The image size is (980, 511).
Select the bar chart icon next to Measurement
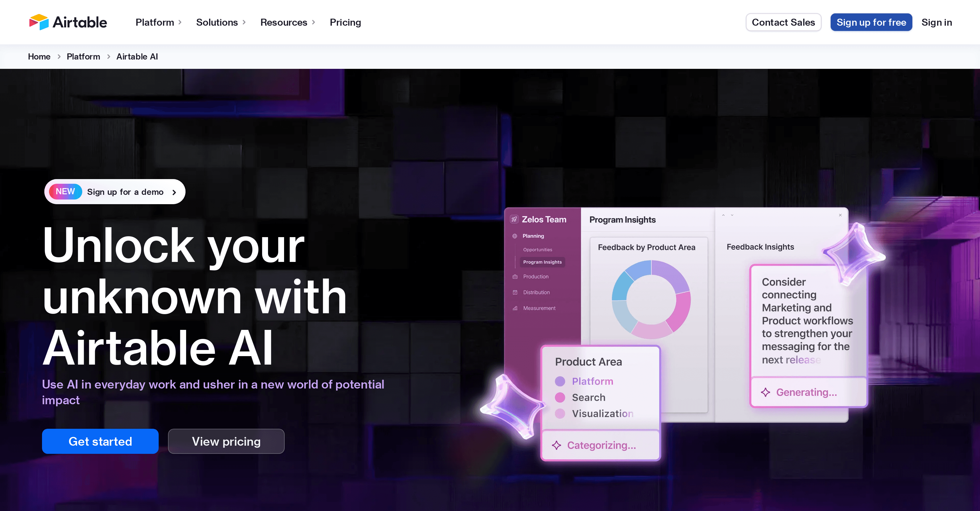(515, 308)
